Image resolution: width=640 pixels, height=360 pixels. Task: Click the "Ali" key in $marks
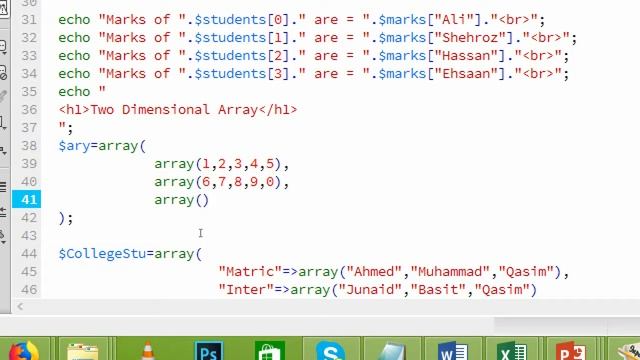coord(454,20)
